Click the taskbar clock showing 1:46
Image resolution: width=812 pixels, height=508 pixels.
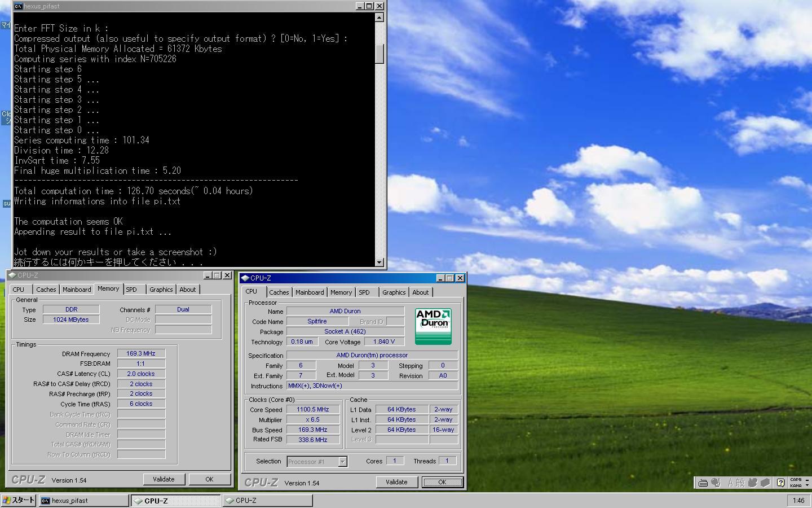pyautogui.click(x=798, y=501)
